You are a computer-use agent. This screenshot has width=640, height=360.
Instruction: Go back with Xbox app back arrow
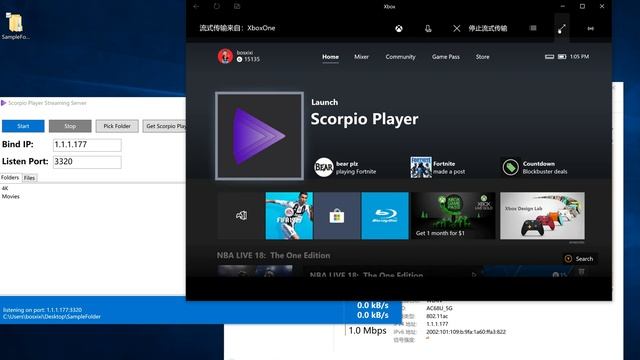click(x=196, y=6)
